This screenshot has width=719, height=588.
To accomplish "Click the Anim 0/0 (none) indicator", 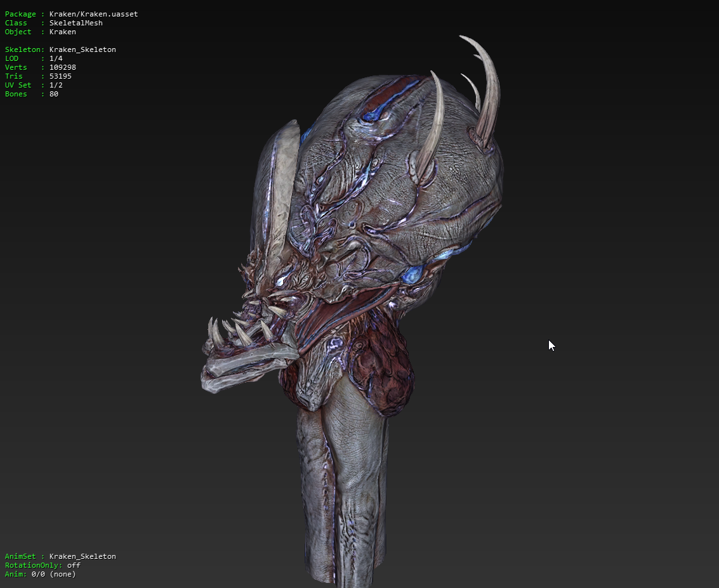I will click(x=53, y=574).
